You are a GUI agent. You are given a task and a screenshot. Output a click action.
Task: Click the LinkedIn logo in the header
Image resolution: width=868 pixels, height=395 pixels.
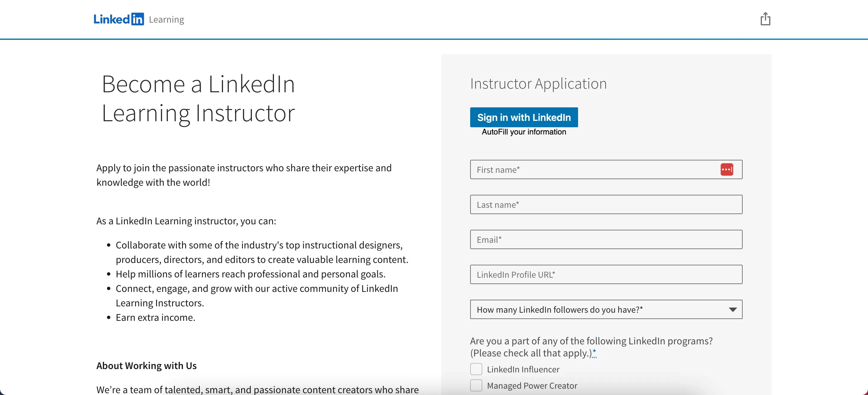coord(119,19)
